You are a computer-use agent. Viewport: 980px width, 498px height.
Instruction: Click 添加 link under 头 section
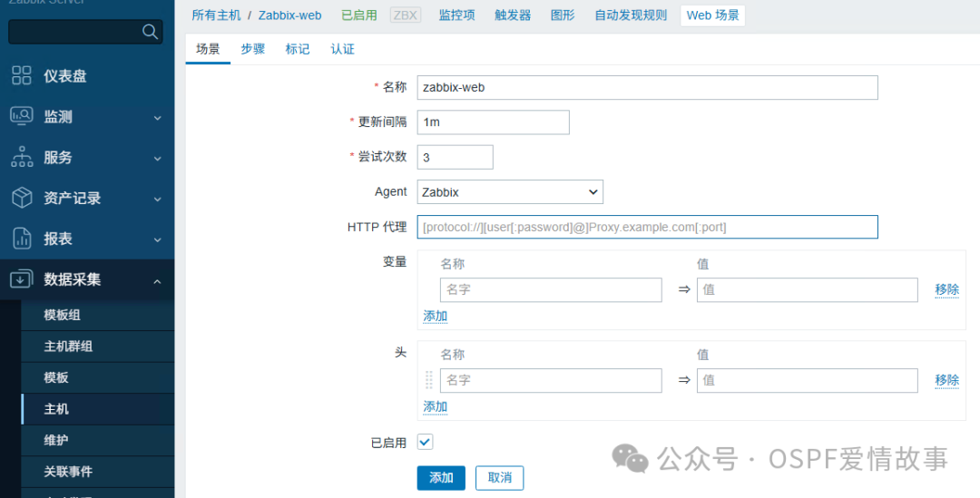tap(435, 406)
